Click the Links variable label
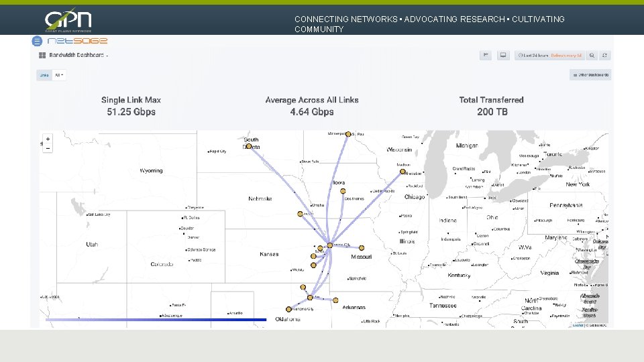This screenshot has width=644, height=362. click(44, 75)
